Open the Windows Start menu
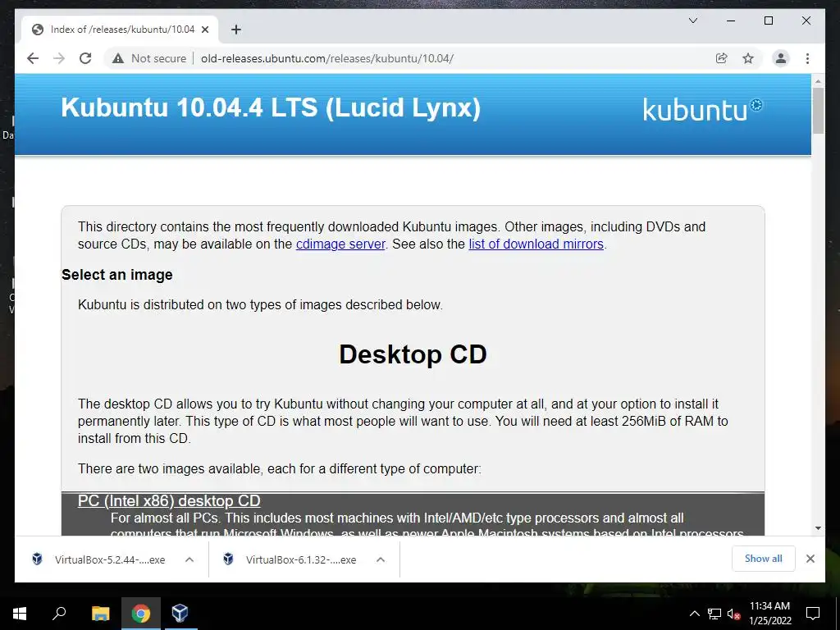This screenshot has width=840, height=630. click(20, 614)
